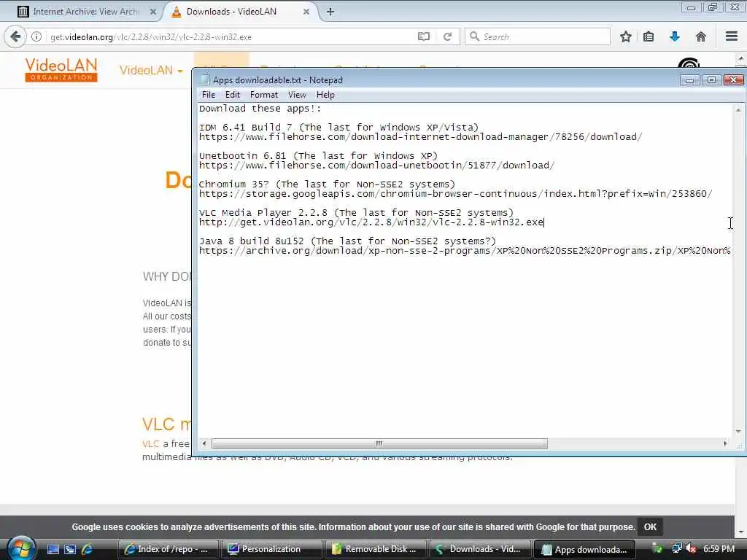
Task: Switch to Downloads - Vid... taskbar button
Action: (x=479, y=549)
